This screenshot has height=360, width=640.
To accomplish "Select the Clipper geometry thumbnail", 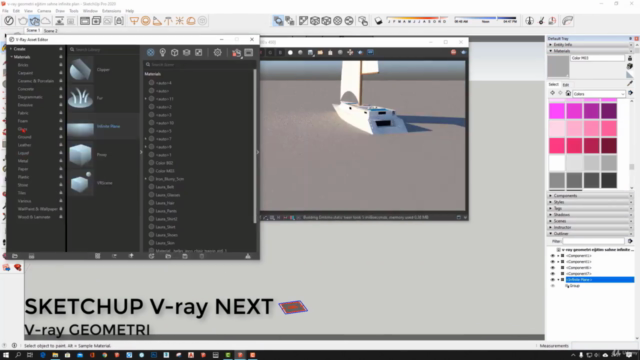I will tap(80, 70).
